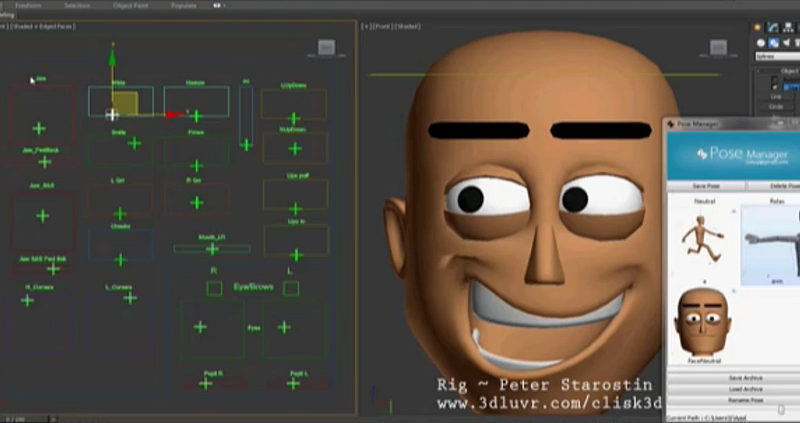
Task: Select the Shapes category icon
Action: coord(775,43)
